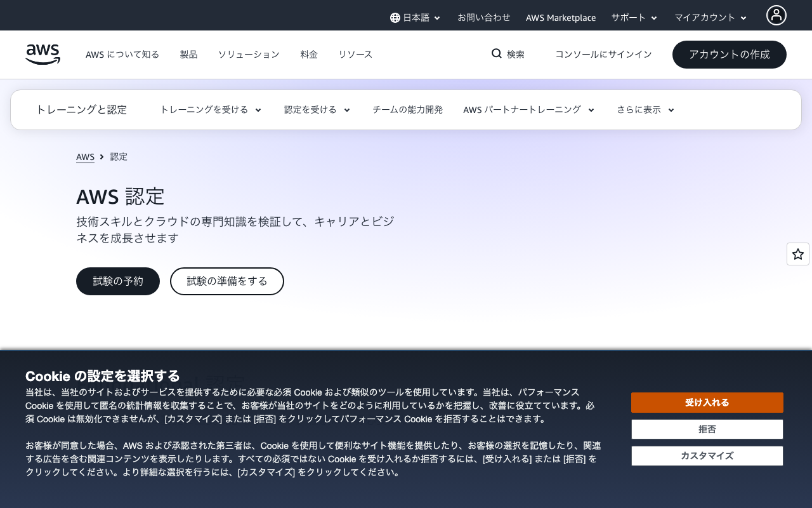Click the 試験の予約 button
812x508 pixels.
(117, 281)
